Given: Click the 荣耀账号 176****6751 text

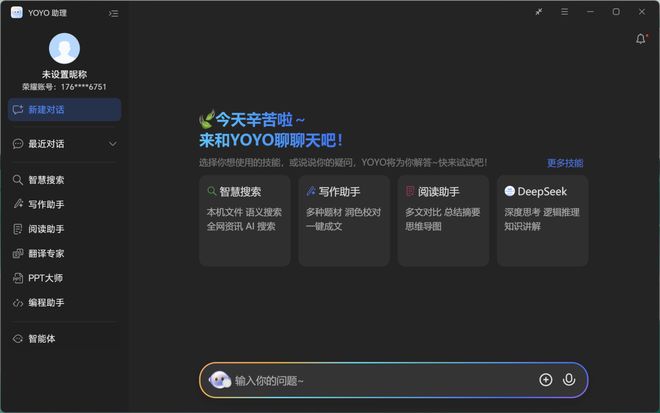Looking at the screenshot, I should click(64, 87).
